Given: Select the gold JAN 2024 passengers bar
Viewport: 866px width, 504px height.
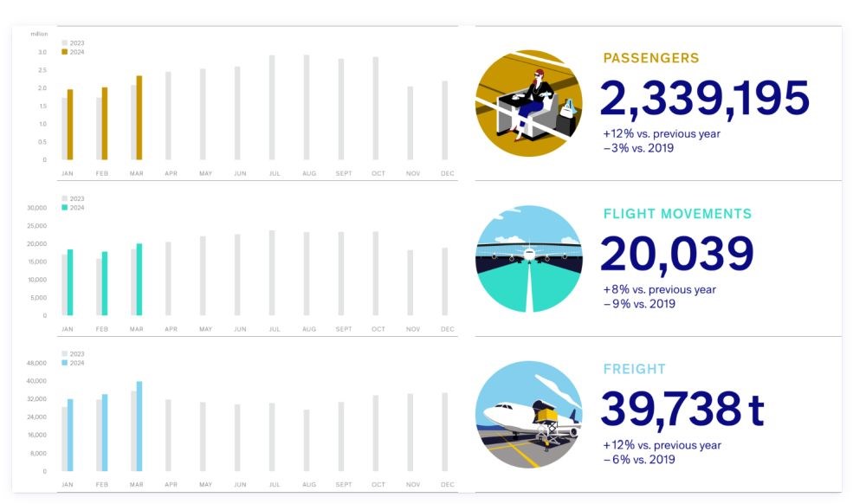Looking at the screenshot, I should coord(70,124).
